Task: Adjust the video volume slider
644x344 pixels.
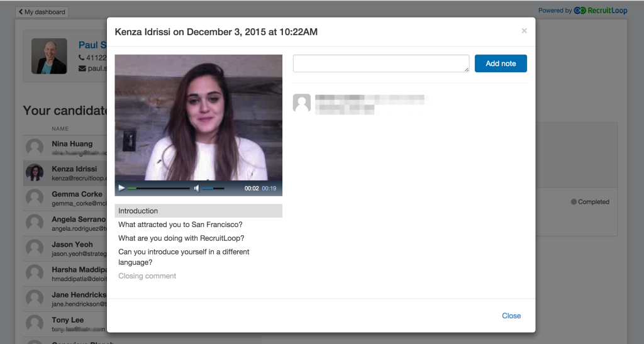Action: [x=213, y=188]
